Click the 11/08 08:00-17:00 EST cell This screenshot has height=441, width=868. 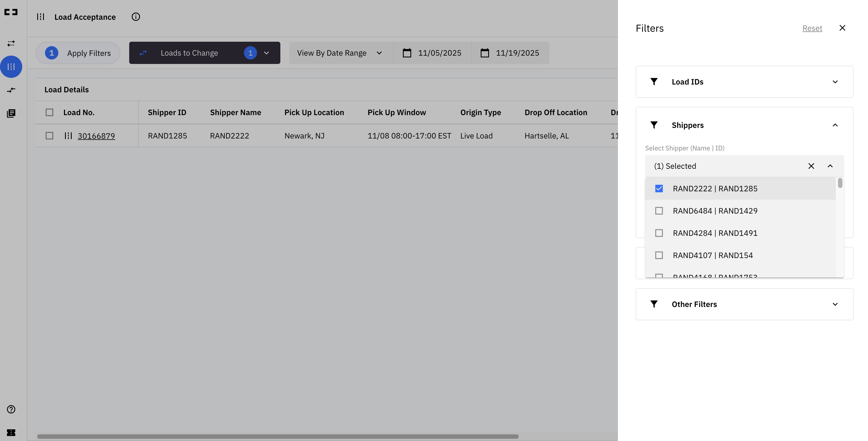409,136
